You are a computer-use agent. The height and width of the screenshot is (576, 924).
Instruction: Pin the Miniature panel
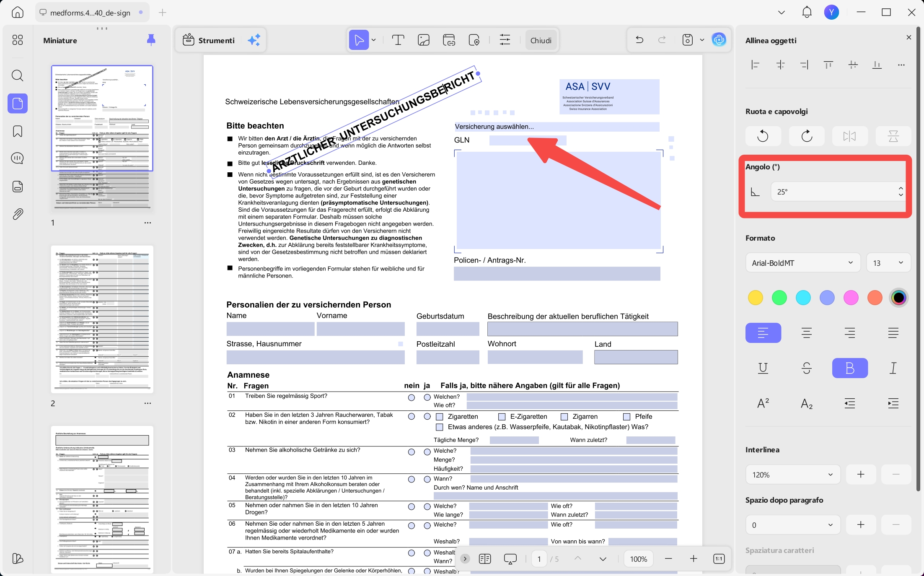pos(151,40)
